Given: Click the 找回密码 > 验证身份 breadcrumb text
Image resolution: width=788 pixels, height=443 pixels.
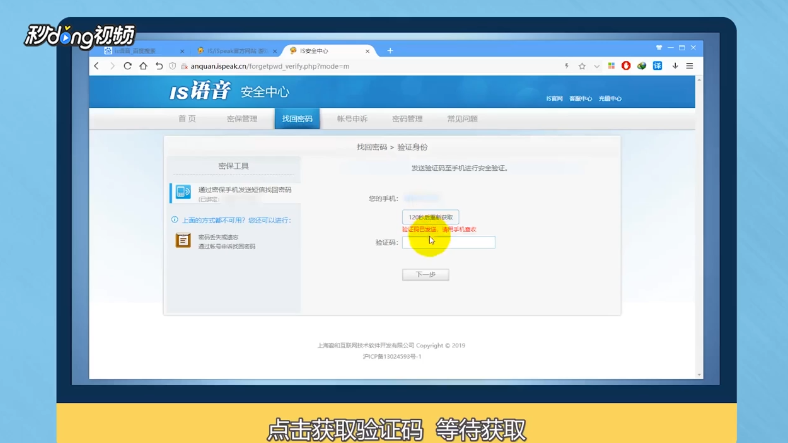Looking at the screenshot, I should (x=392, y=147).
